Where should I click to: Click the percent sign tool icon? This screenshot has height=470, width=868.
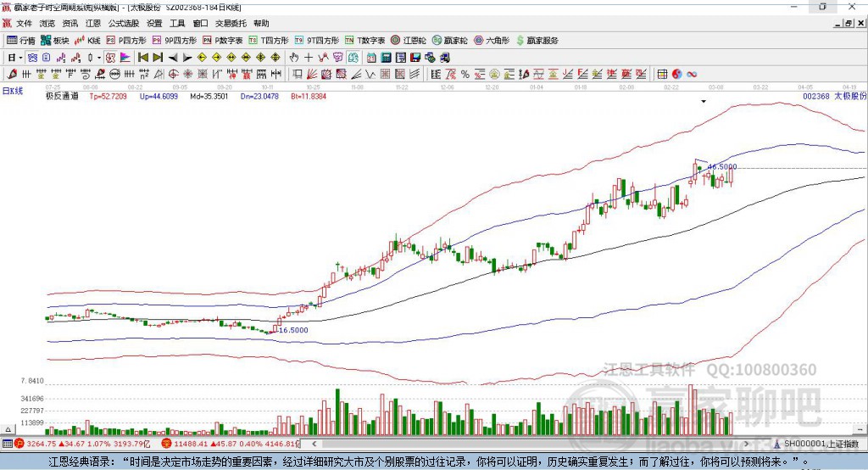(465, 74)
